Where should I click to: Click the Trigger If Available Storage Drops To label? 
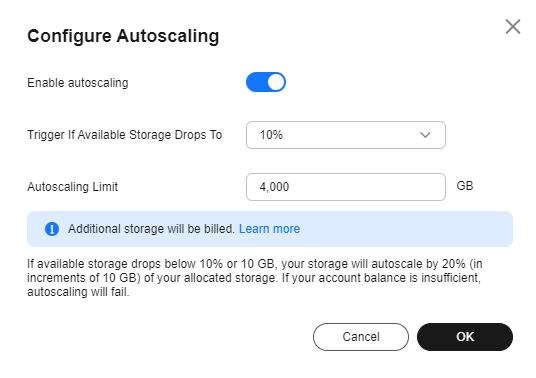(125, 135)
